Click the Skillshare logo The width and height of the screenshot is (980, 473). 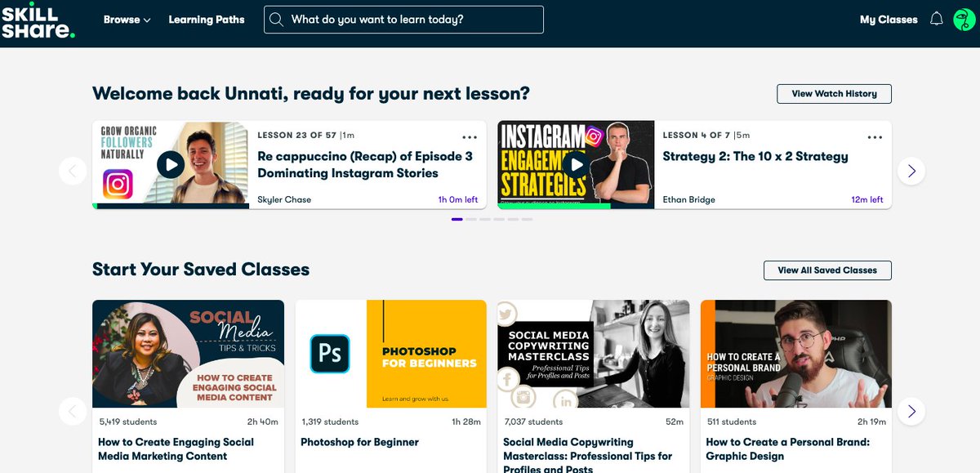(x=38, y=20)
